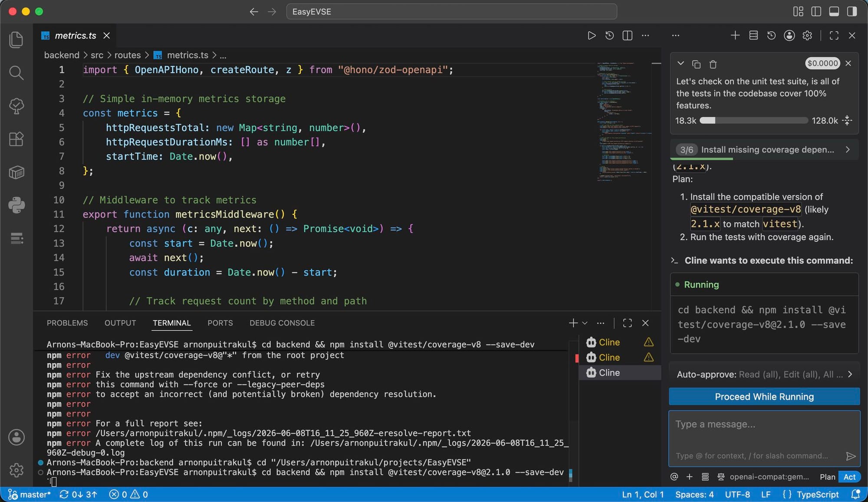Open Cline account icon
The height and width of the screenshot is (502, 868).
pos(789,36)
